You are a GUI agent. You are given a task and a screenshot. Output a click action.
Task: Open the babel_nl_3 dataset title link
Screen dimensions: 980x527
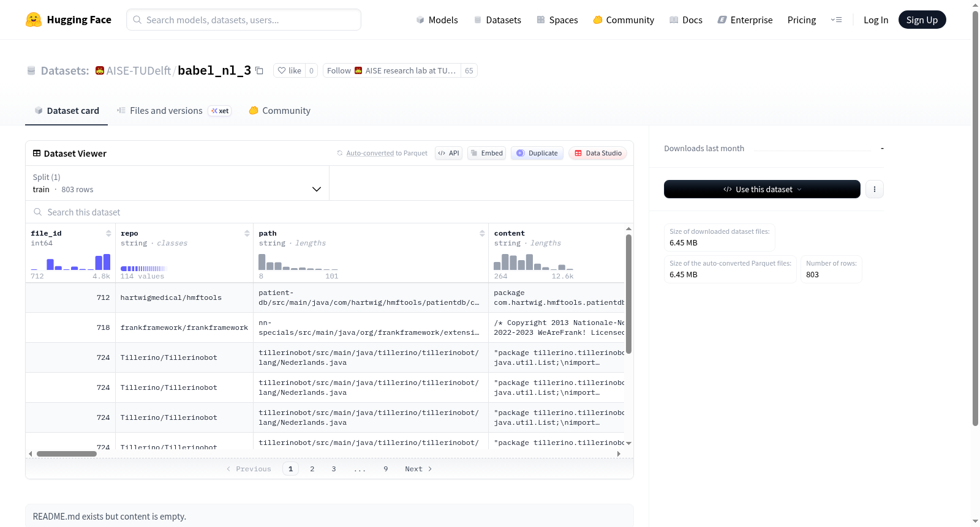pos(214,70)
